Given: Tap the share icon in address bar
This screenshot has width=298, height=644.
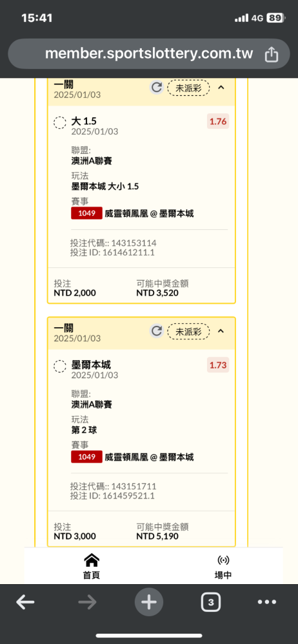Looking at the screenshot, I should [272, 54].
